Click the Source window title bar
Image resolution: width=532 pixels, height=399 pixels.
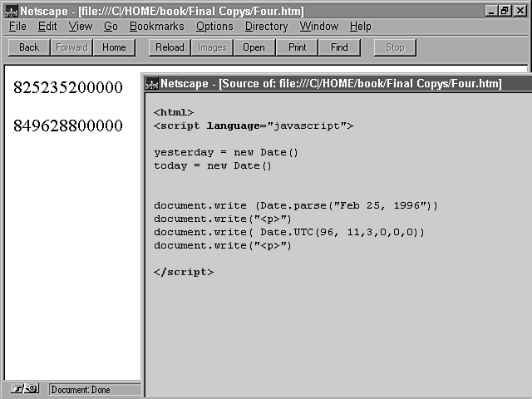(332, 83)
